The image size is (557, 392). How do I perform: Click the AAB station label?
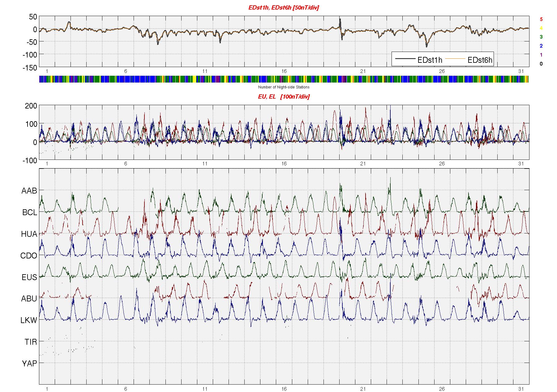point(29,191)
